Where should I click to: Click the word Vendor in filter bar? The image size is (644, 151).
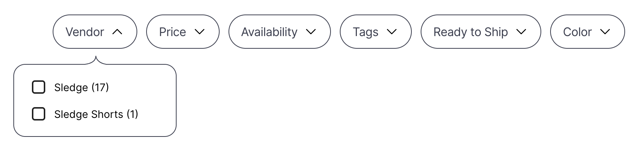click(85, 32)
